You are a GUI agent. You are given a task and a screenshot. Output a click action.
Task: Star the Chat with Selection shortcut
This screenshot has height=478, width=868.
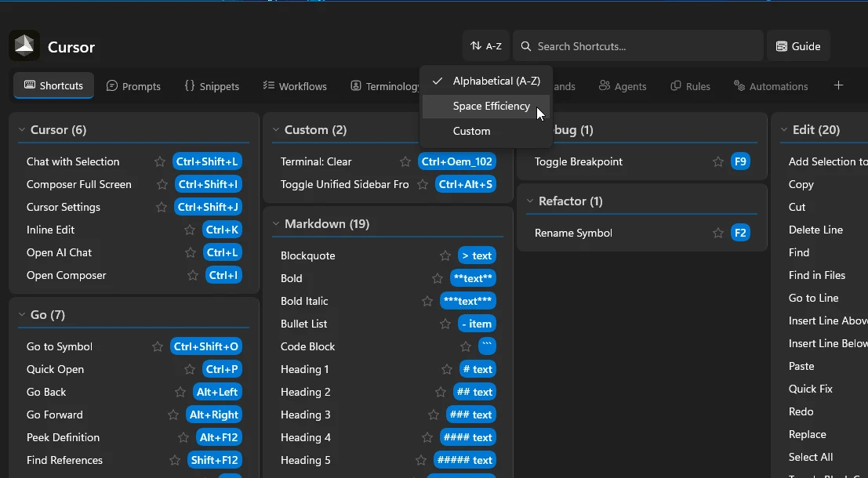click(158, 161)
